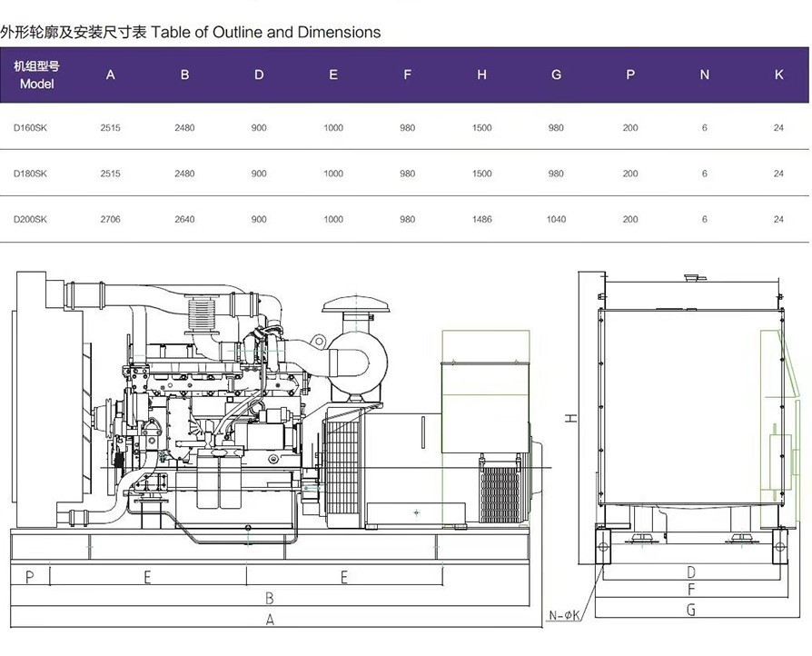Select the dimension label H on right drawing
Image resolution: width=812 pixels, height=656 pixels.
[x=569, y=418]
